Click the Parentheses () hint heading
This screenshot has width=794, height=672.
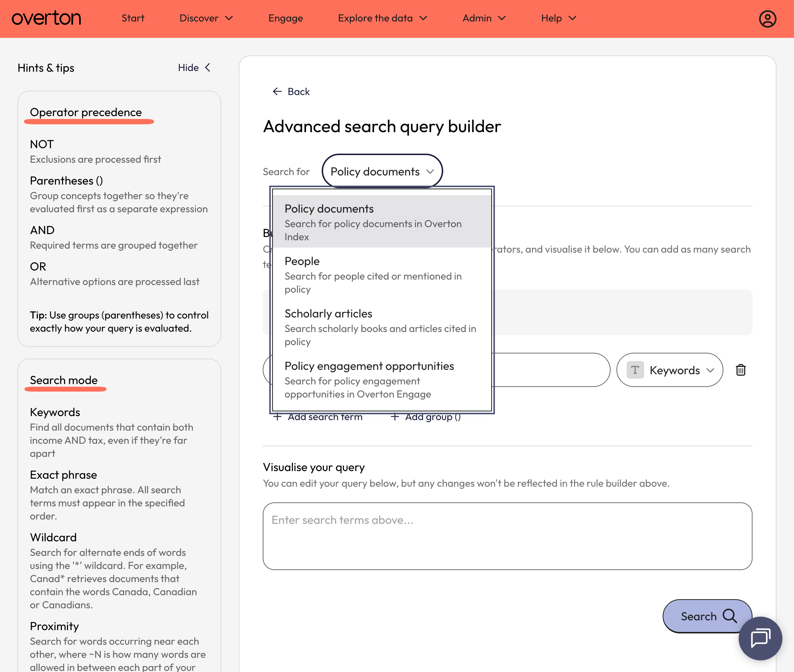pos(67,181)
